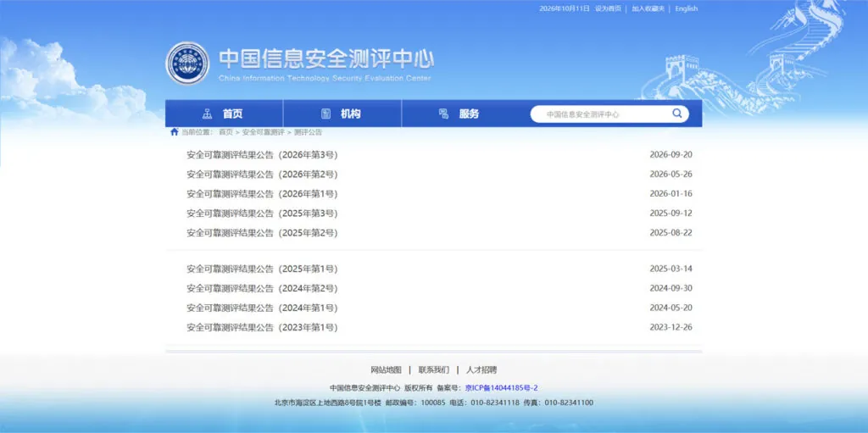
Task: Open 安全可靠测评结果公告（2025年第1号）
Action: pos(262,269)
